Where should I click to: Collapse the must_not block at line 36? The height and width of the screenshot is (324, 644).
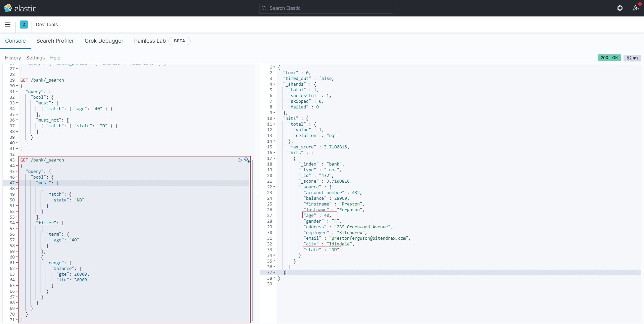pos(17,120)
